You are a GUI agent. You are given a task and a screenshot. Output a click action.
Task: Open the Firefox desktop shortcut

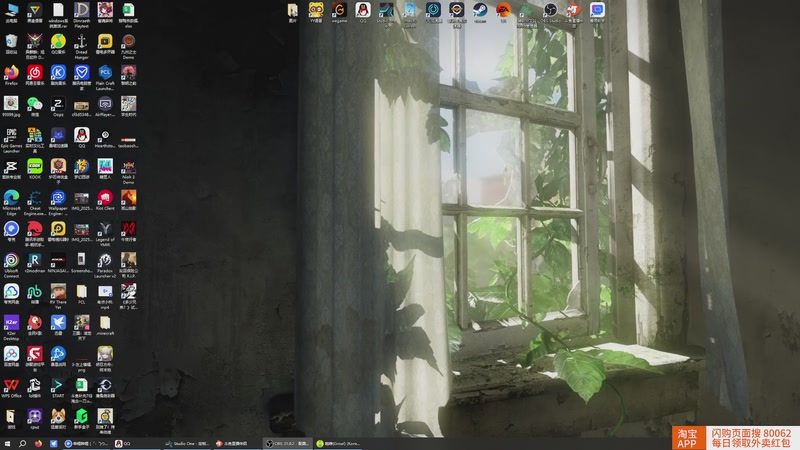pos(11,75)
